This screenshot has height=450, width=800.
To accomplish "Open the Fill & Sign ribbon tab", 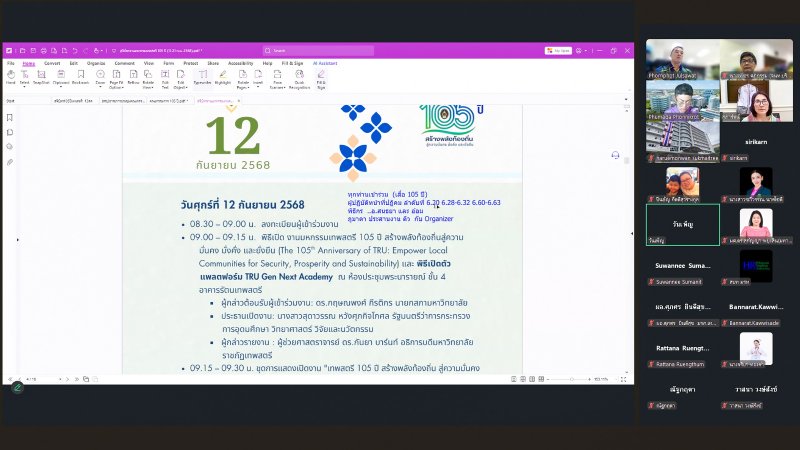I will tap(292, 63).
